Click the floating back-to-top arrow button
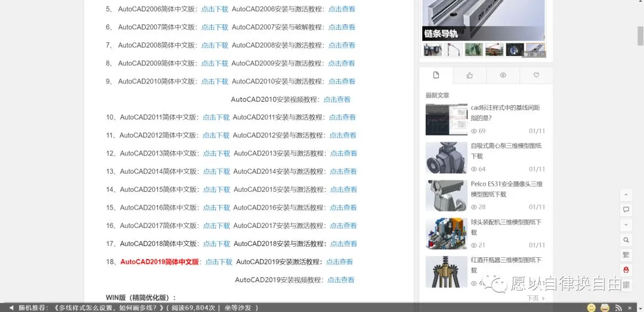 pyautogui.click(x=626, y=195)
